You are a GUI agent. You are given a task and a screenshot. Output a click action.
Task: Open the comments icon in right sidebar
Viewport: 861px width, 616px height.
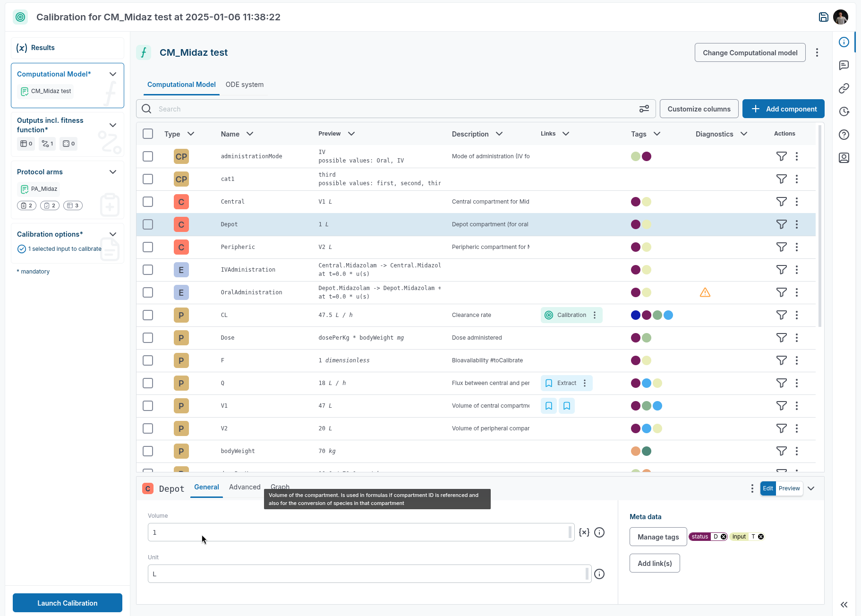click(844, 65)
